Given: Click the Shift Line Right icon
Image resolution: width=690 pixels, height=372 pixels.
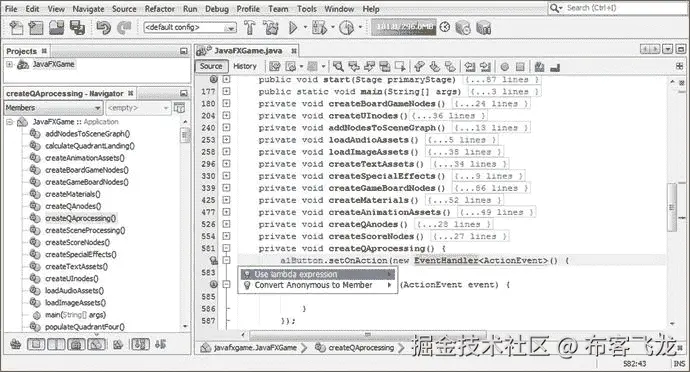Looking at the screenshot, I should coord(485,66).
